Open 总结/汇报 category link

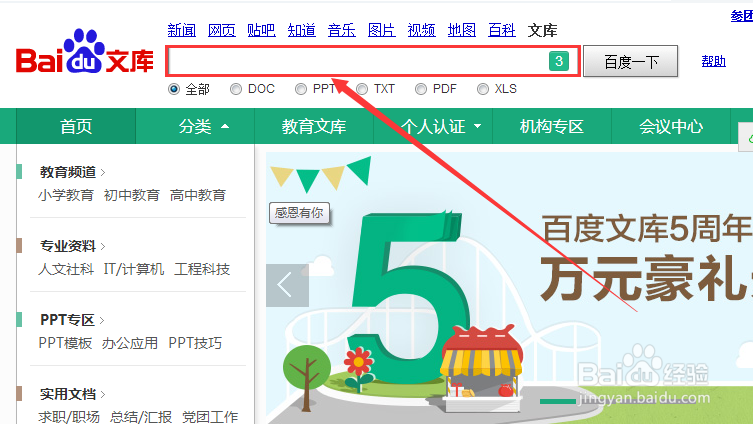pyautogui.click(x=141, y=416)
